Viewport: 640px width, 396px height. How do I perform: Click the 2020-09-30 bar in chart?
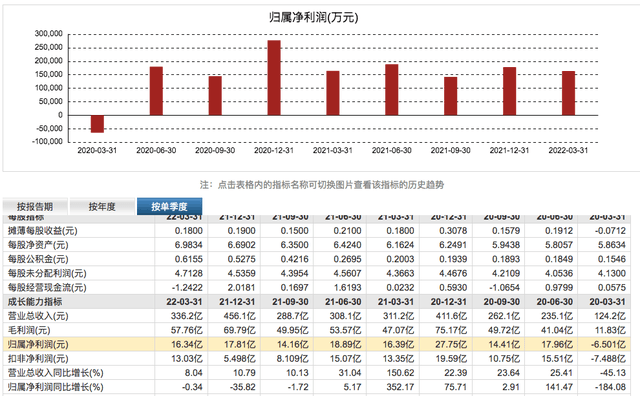[x=215, y=96]
